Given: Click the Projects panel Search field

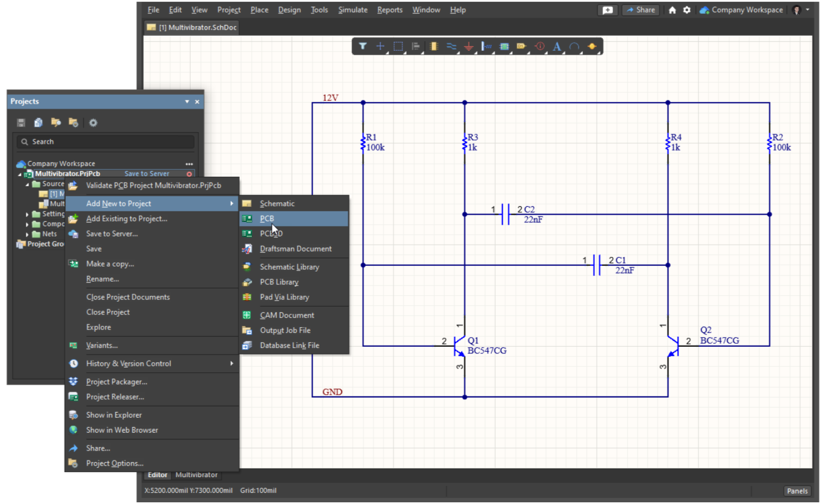Looking at the screenshot, I should [106, 142].
